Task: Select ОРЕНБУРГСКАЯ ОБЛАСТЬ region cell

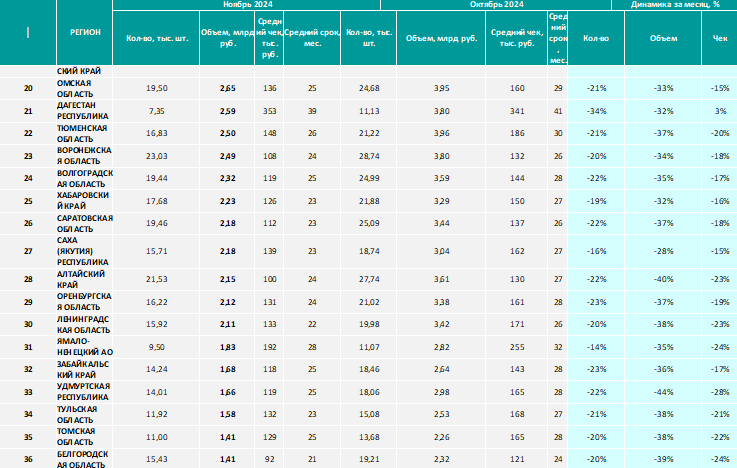Action: click(x=85, y=302)
